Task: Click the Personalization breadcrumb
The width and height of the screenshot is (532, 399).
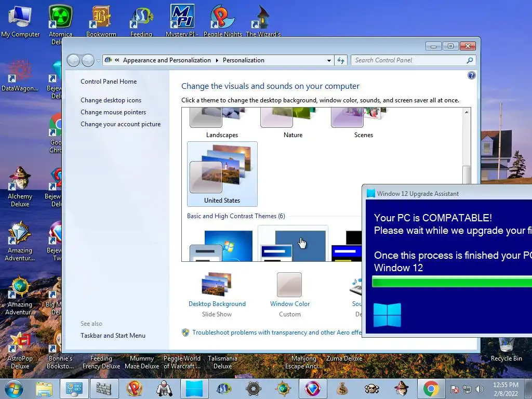Action: 243,60
